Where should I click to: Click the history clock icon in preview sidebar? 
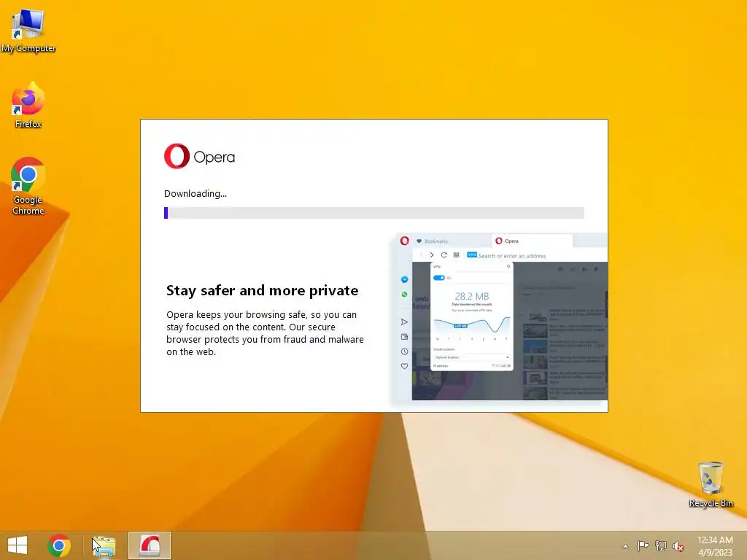tap(404, 351)
